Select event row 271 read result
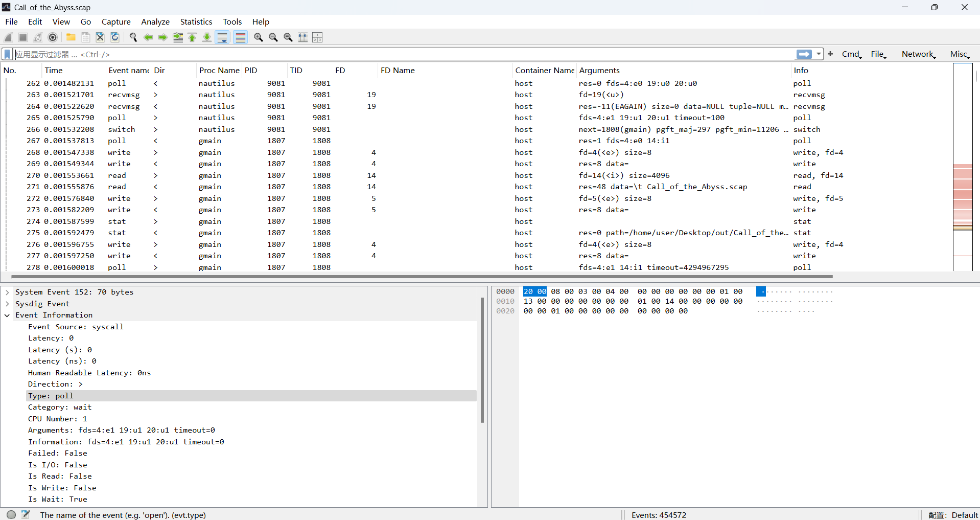This screenshot has height=520, width=980. 475,187
